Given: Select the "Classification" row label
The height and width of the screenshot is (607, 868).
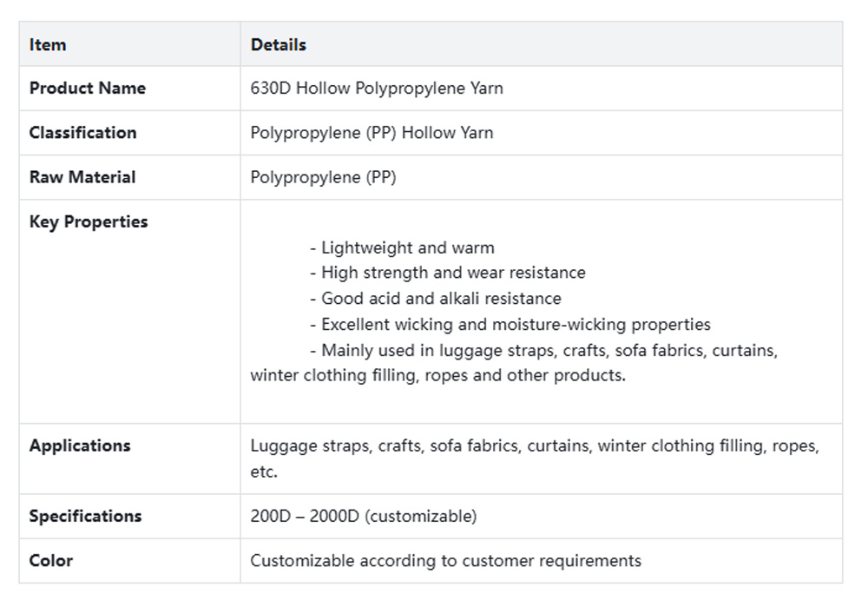Looking at the screenshot, I should (82, 133).
